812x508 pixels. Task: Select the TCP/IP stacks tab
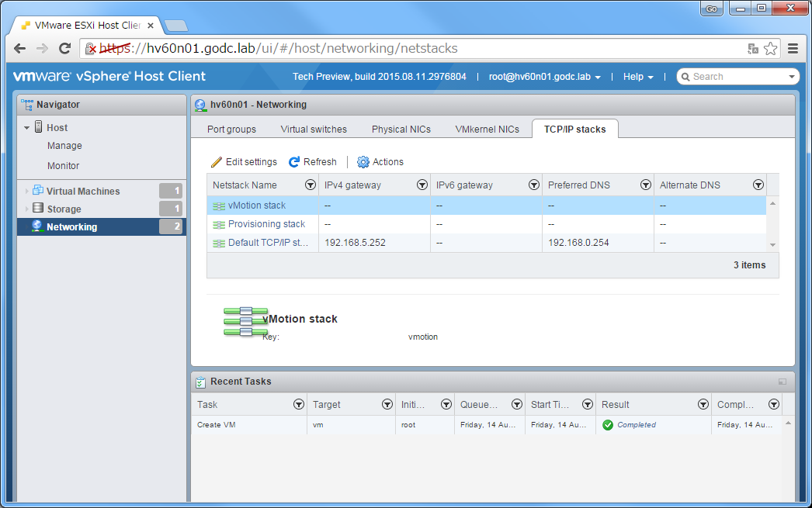(x=574, y=130)
